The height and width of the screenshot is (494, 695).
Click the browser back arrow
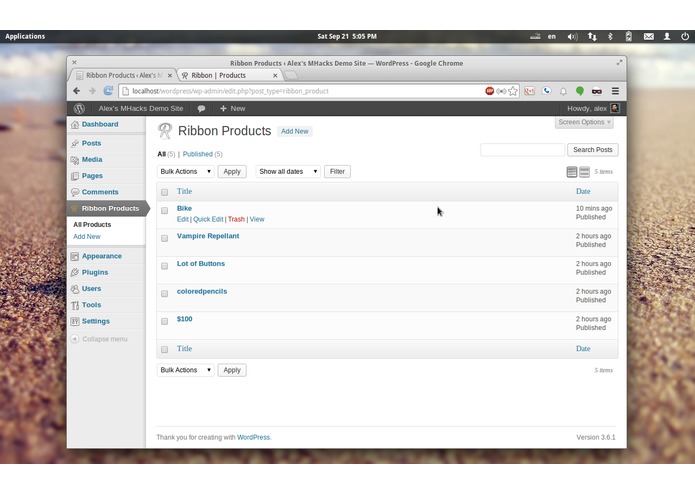coord(77,91)
